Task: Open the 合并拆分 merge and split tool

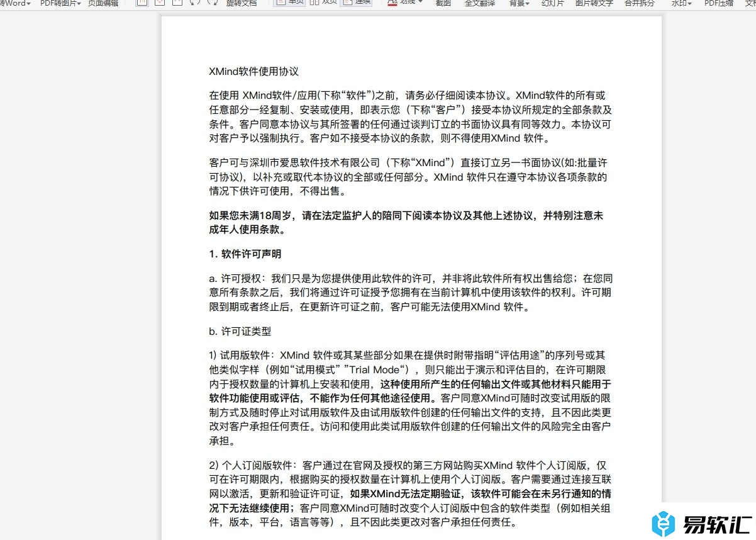Action: point(639,3)
